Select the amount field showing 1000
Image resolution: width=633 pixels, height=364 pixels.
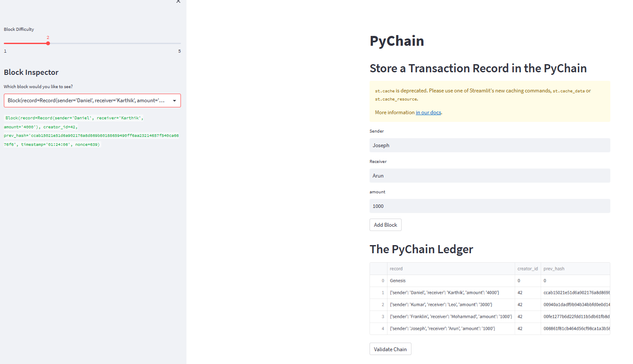pyautogui.click(x=490, y=206)
